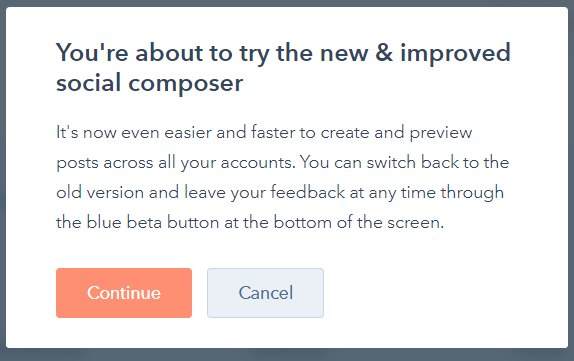Click the line "old version and leave your feedback"

tap(201, 193)
